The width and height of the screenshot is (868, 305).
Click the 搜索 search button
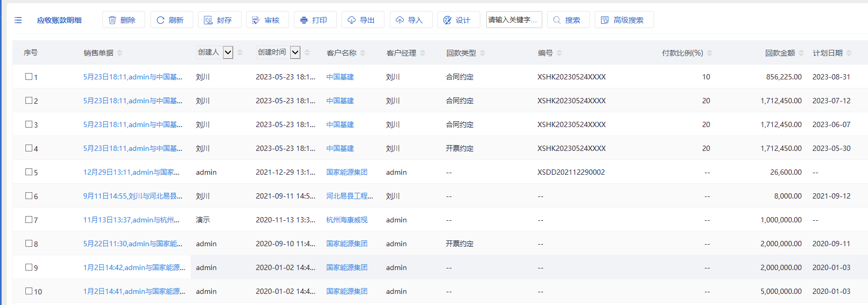[x=568, y=20]
